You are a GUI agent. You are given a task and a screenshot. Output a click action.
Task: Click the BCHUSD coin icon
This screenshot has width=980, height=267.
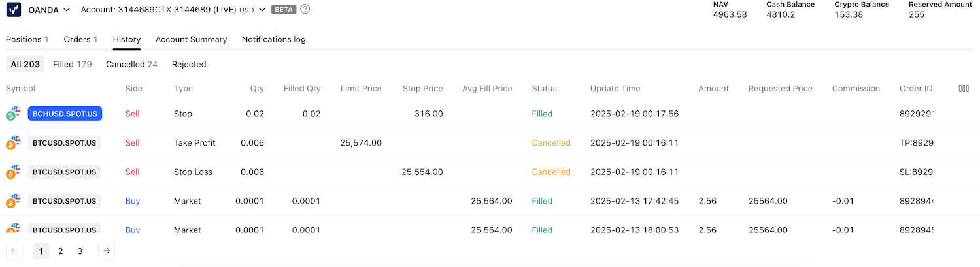(13, 114)
